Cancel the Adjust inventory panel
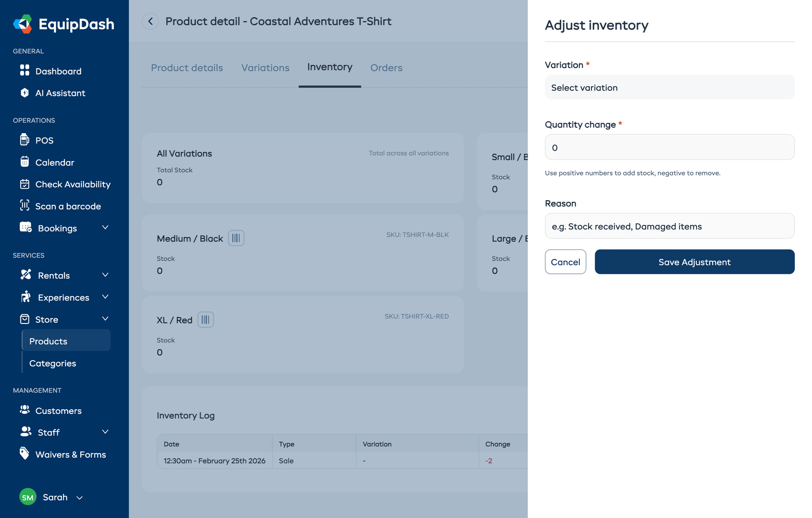Screen dimensions: 812x518 pyautogui.click(x=565, y=262)
